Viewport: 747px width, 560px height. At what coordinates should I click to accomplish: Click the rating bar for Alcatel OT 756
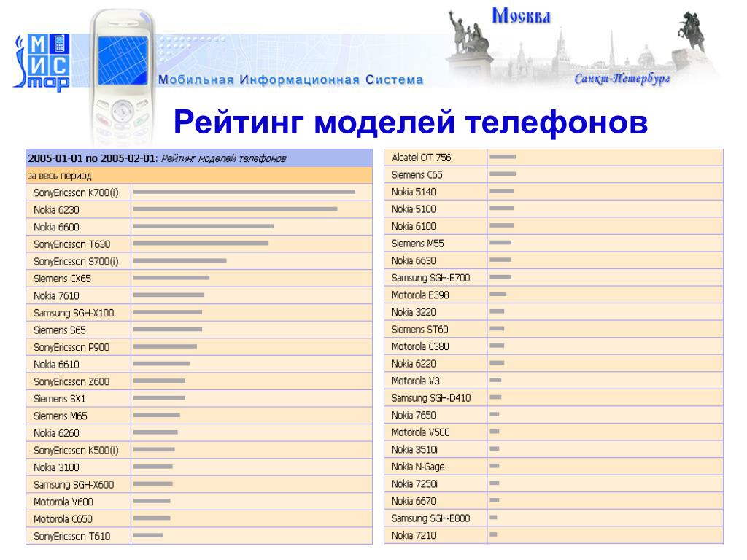tap(503, 157)
